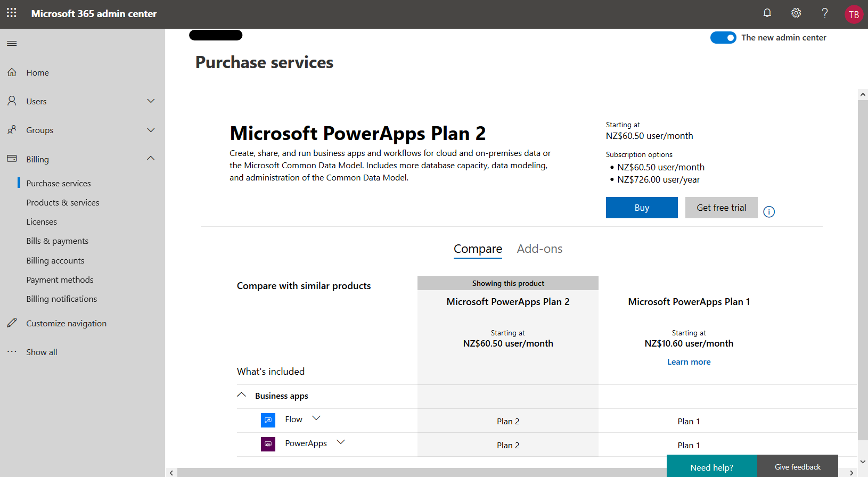Click the Plan 1 cell in PowerApps row
Viewport: 868px width, 477px height.
point(689,445)
